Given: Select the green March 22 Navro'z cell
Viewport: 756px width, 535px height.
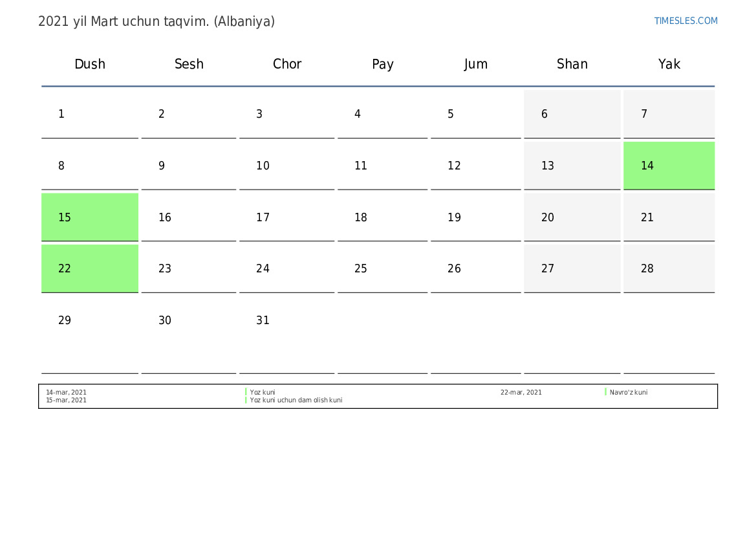Looking at the screenshot, I should pos(90,268).
